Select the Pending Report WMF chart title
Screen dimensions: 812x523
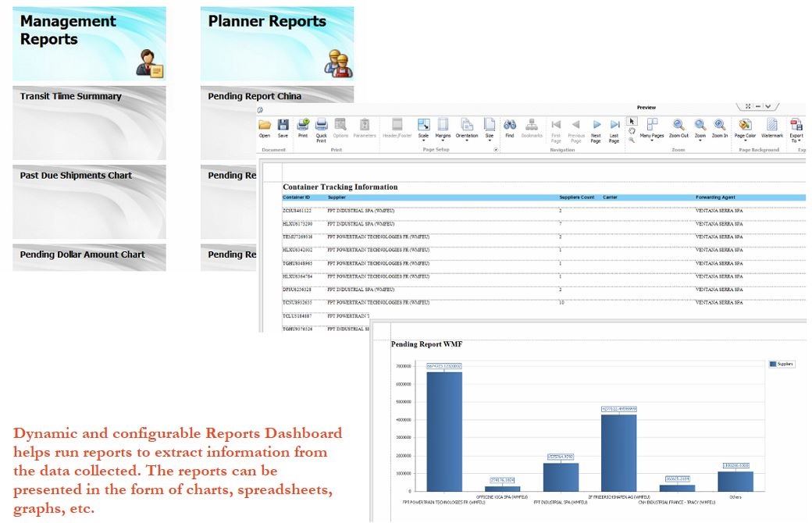(427, 343)
